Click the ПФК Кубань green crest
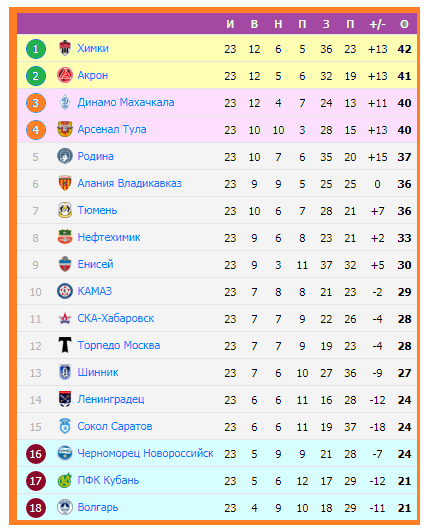425x530 pixels. (x=65, y=480)
